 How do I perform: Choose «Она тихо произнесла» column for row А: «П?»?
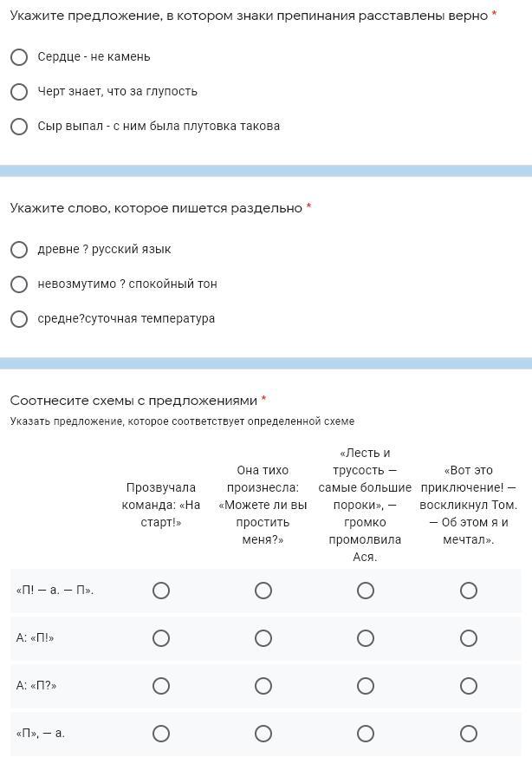coord(263,686)
